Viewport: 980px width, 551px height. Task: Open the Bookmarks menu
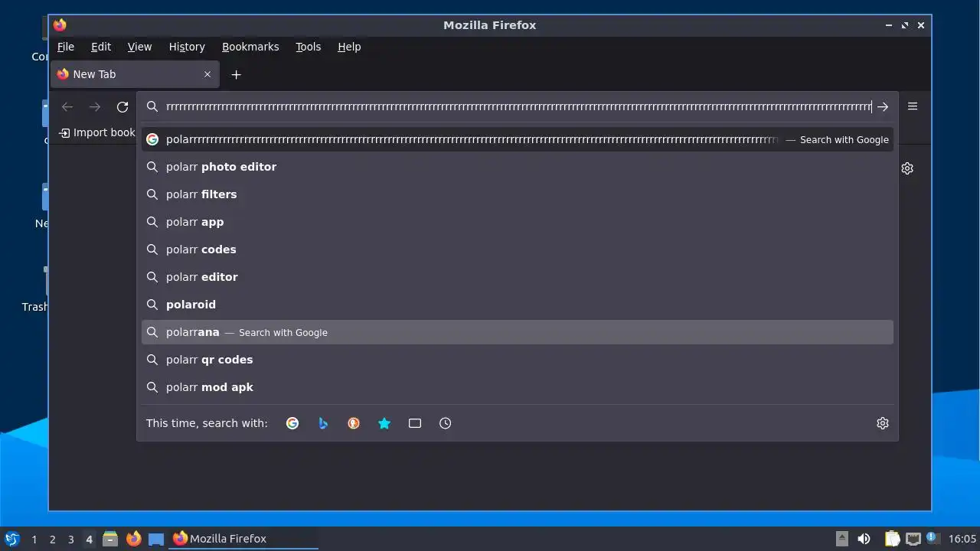(250, 47)
